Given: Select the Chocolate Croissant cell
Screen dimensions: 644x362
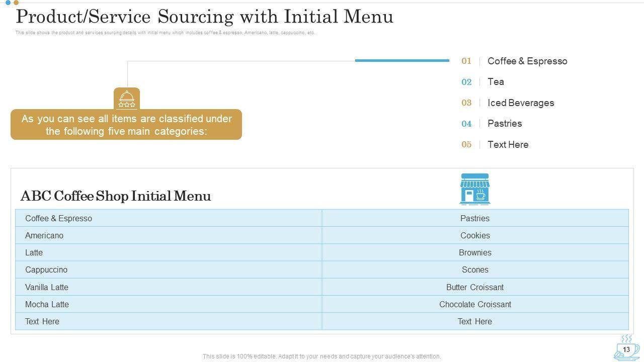Looking at the screenshot, I should (x=475, y=304).
